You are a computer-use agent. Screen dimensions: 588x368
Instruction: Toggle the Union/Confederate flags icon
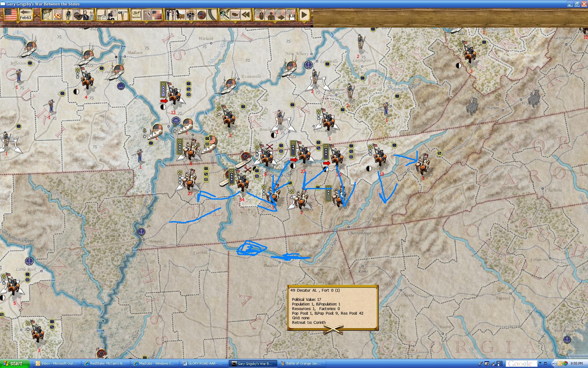point(157,14)
